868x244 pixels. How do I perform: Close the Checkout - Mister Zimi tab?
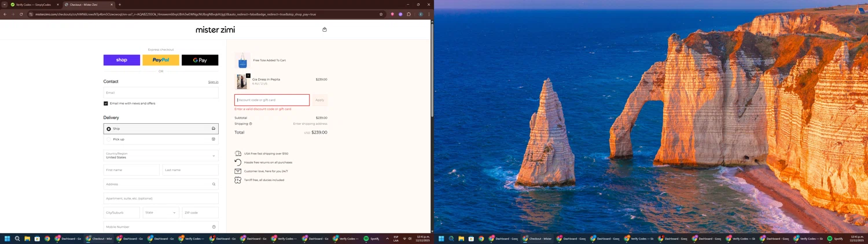click(112, 5)
